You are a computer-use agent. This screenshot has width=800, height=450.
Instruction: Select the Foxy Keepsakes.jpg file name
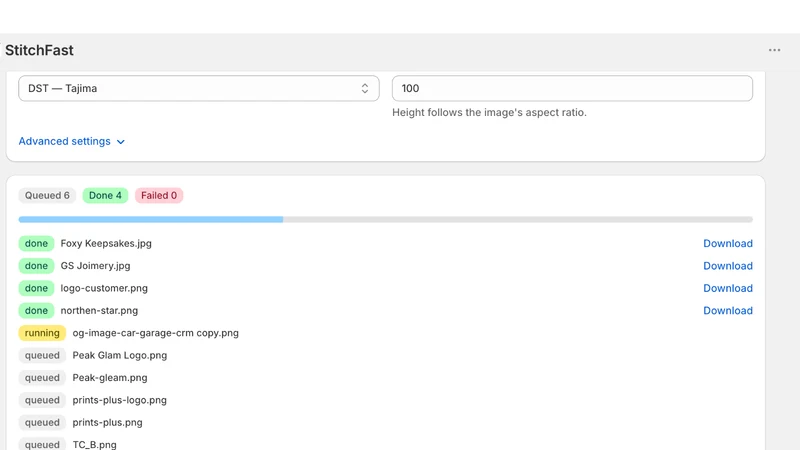coord(106,243)
